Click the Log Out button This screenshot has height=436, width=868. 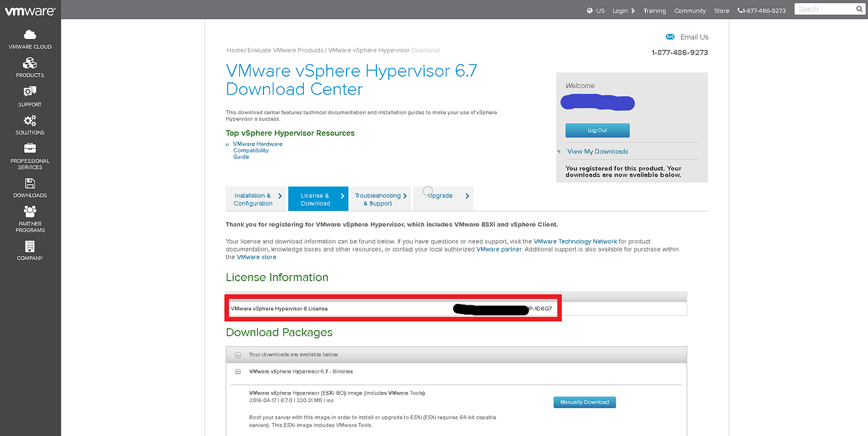coord(597,131)
